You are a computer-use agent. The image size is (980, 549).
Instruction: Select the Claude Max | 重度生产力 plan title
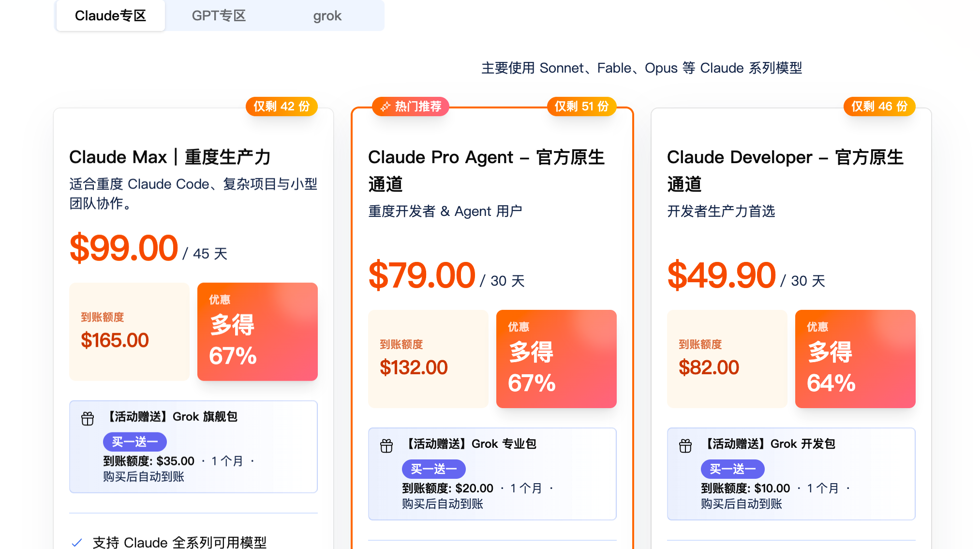[x=170, y=157]
